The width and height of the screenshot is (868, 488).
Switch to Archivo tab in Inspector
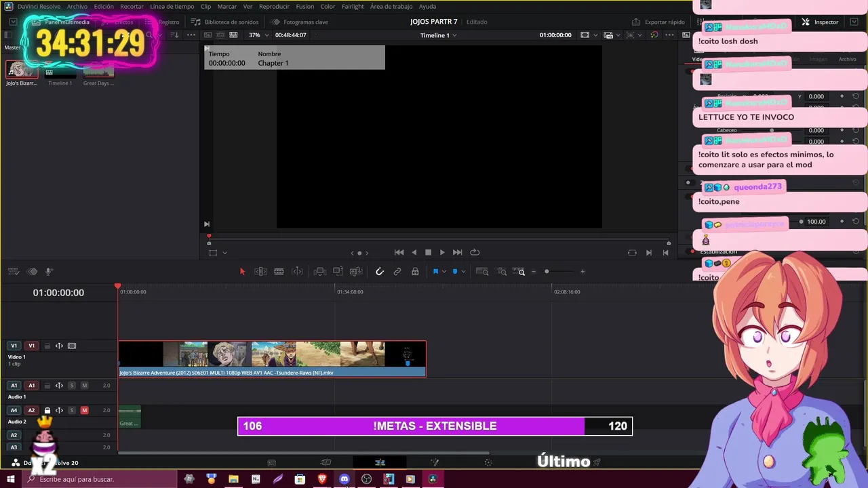(847, 59)
